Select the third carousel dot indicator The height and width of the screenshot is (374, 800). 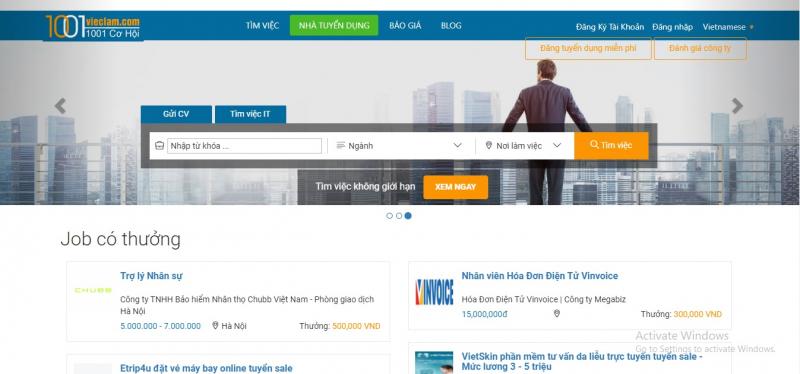408,216
